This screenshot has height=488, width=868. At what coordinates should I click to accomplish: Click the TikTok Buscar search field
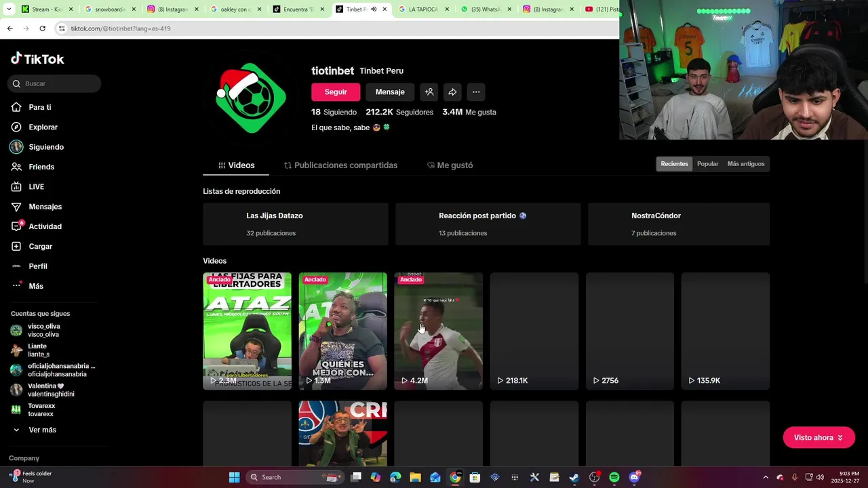pyautogui.click(x=54, y=83)
